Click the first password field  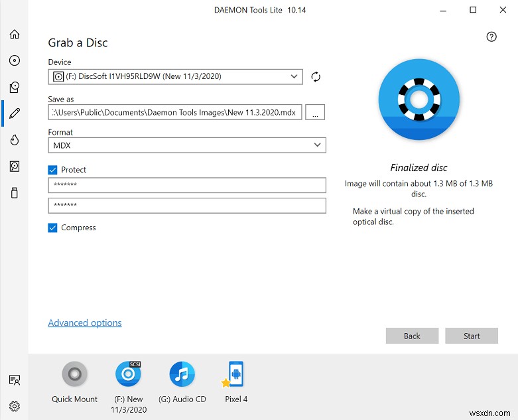[x=187, y=185]
